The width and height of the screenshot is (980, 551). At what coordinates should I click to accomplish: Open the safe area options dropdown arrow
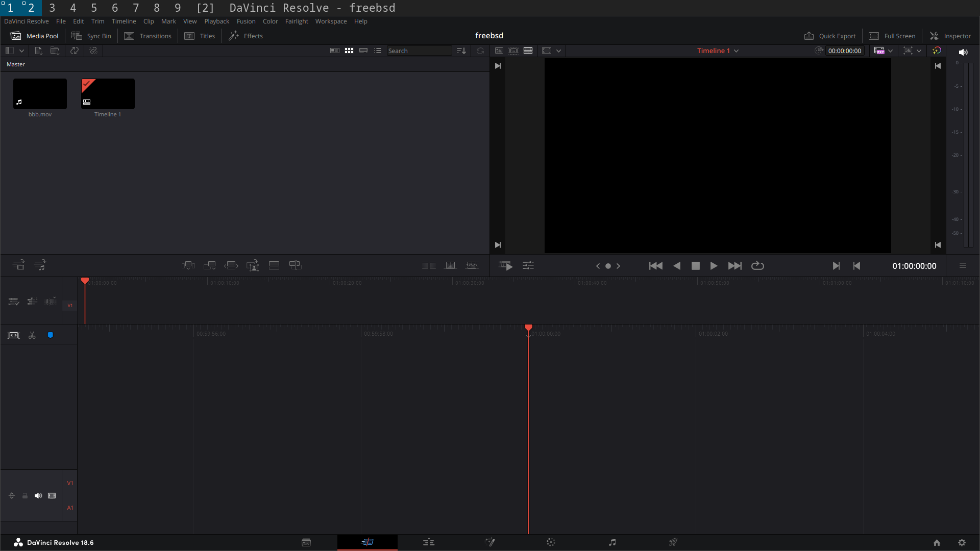(558, 51)
